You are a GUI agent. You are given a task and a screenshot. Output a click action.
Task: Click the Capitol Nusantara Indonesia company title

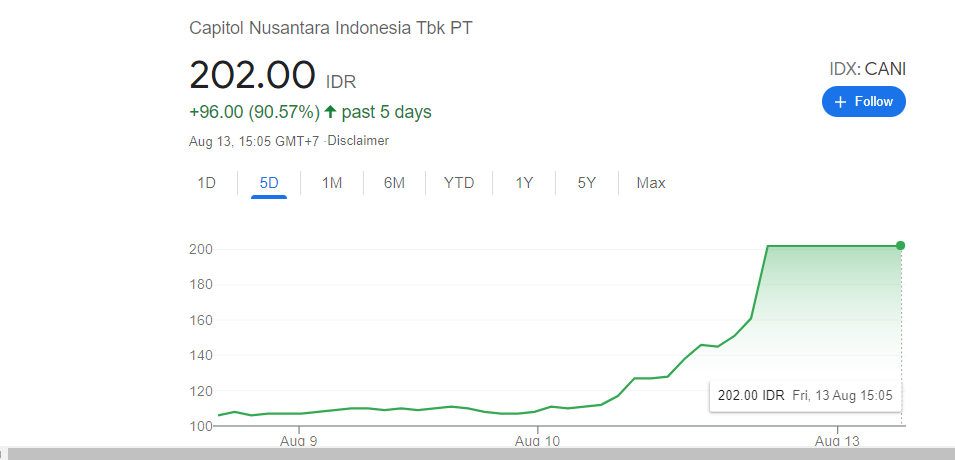click(331, 27)
